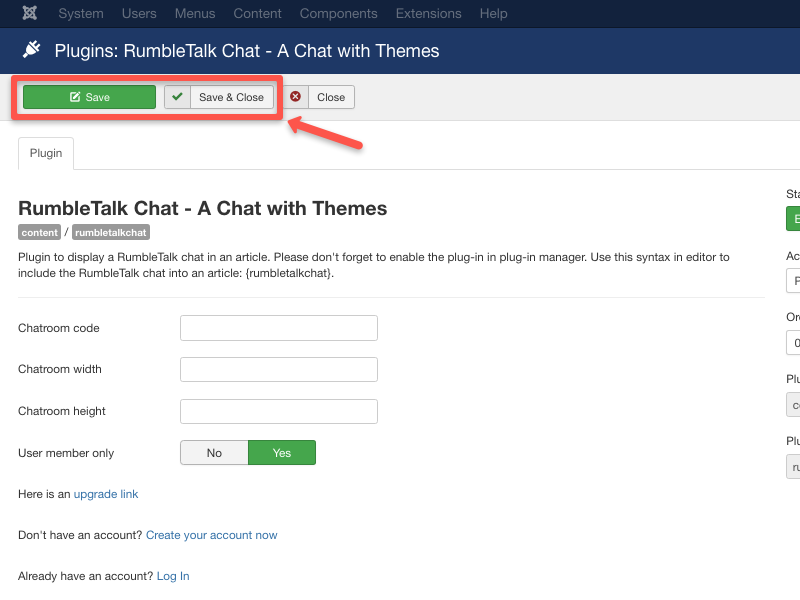
Task: Click the red X icon beside Close
Action: (295, 96)
